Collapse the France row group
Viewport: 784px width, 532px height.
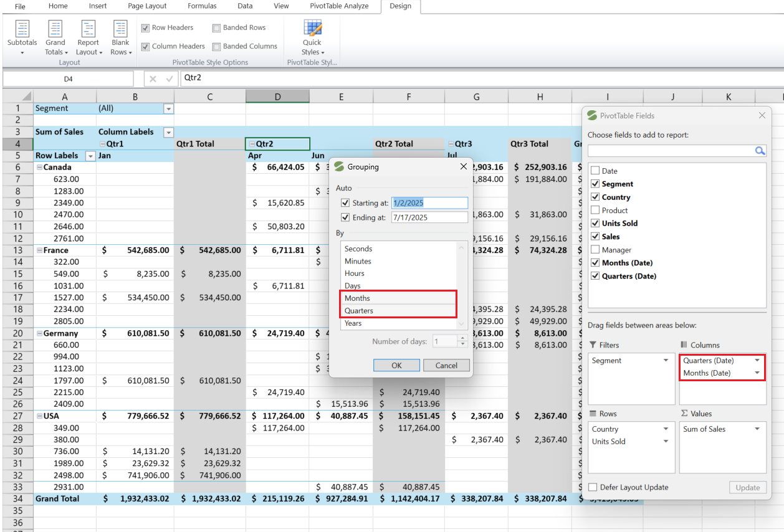(x=39, y=250)
